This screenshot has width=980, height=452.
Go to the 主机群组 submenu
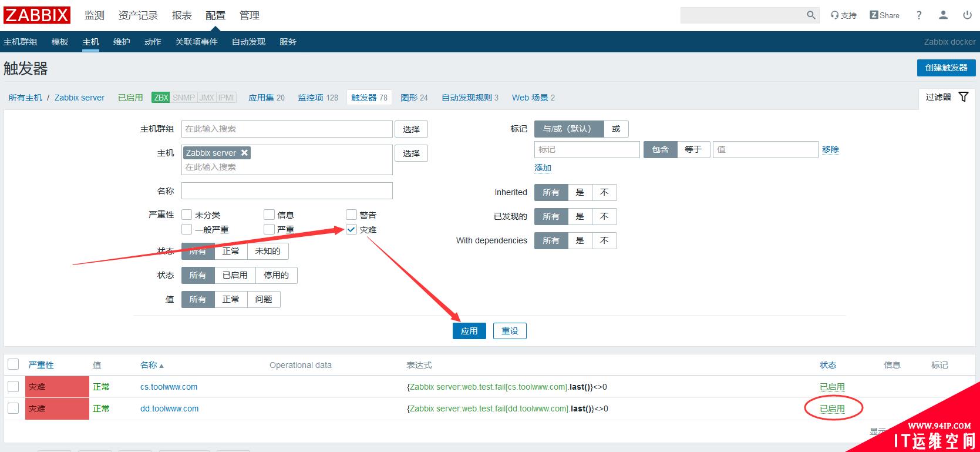[21, 42]
